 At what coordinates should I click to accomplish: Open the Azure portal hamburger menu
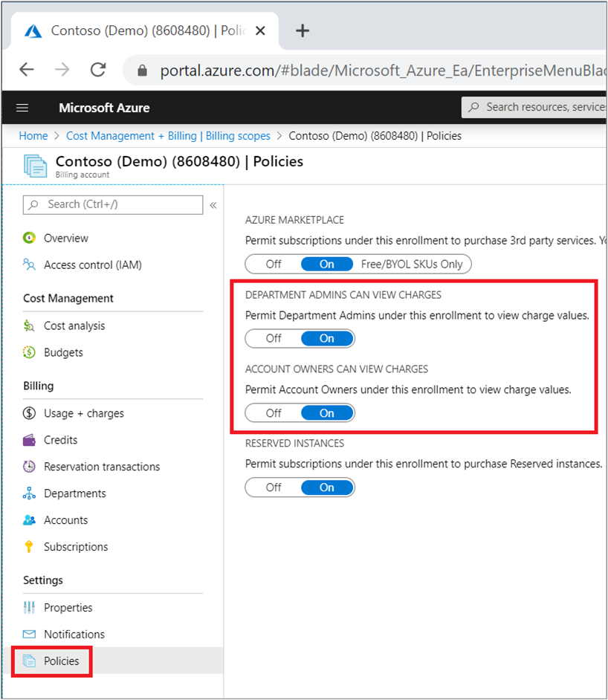(22, 108)
